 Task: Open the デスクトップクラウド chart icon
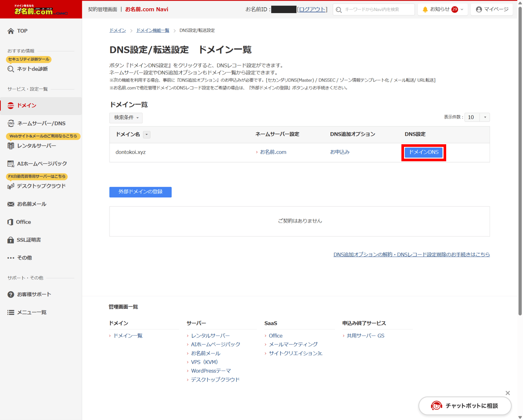pos(11,186)
